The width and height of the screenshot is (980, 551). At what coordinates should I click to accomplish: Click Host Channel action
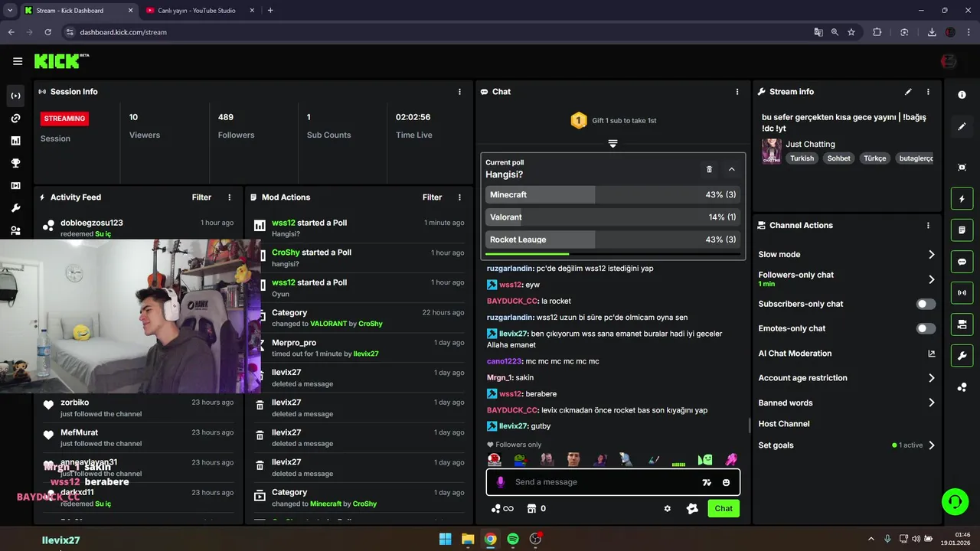click(784, 424)
